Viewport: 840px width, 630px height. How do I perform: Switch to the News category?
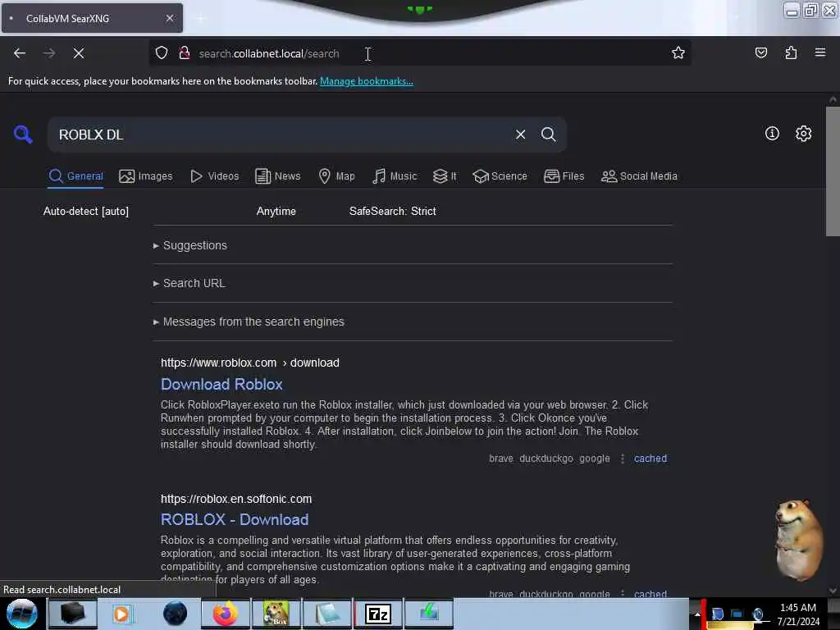coord(278,176)
